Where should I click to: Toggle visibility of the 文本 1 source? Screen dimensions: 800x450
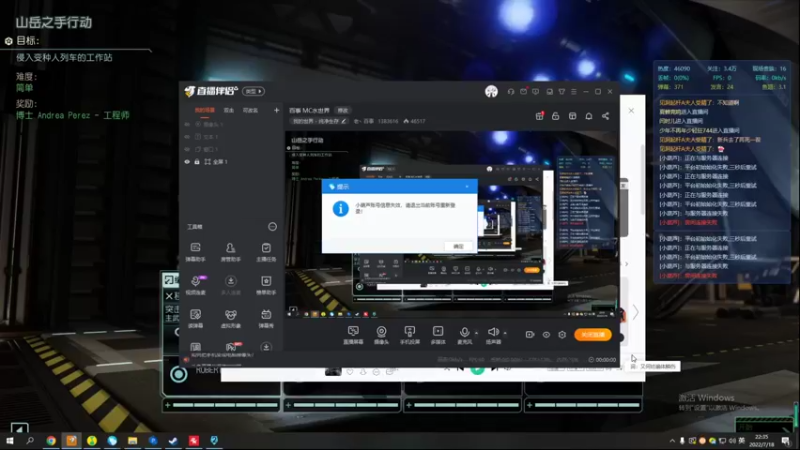[187, 137]
